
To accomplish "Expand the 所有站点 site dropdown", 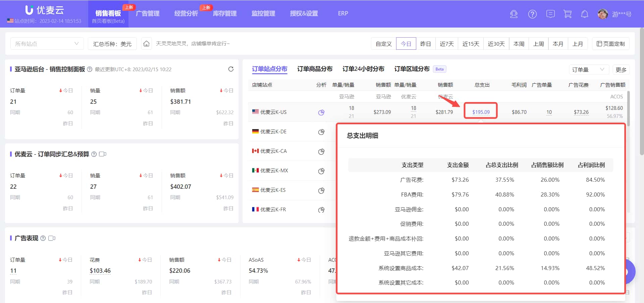I will pyautogui.click(x=47, y=44).
